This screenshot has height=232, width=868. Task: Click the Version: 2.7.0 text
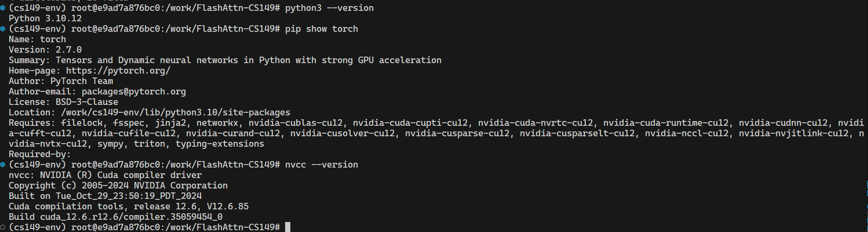(45, 50)
